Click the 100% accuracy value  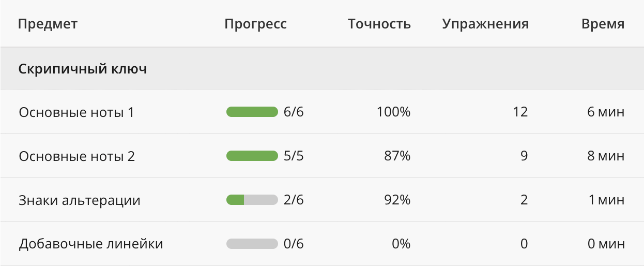point(393,112)
